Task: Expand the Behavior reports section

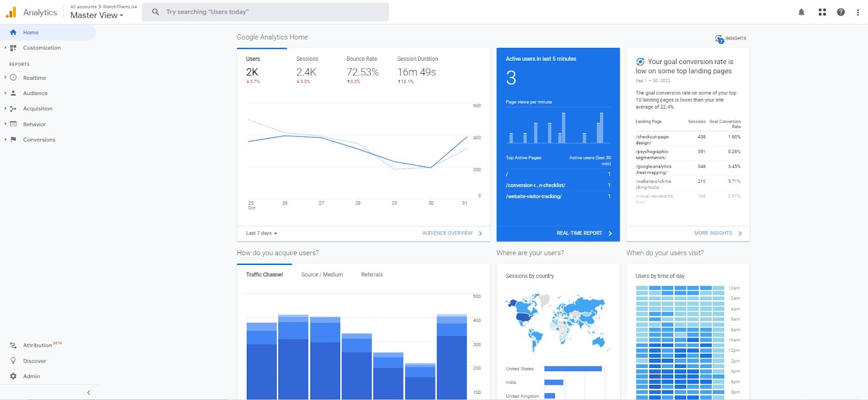Action: click(x=5, y=124)
